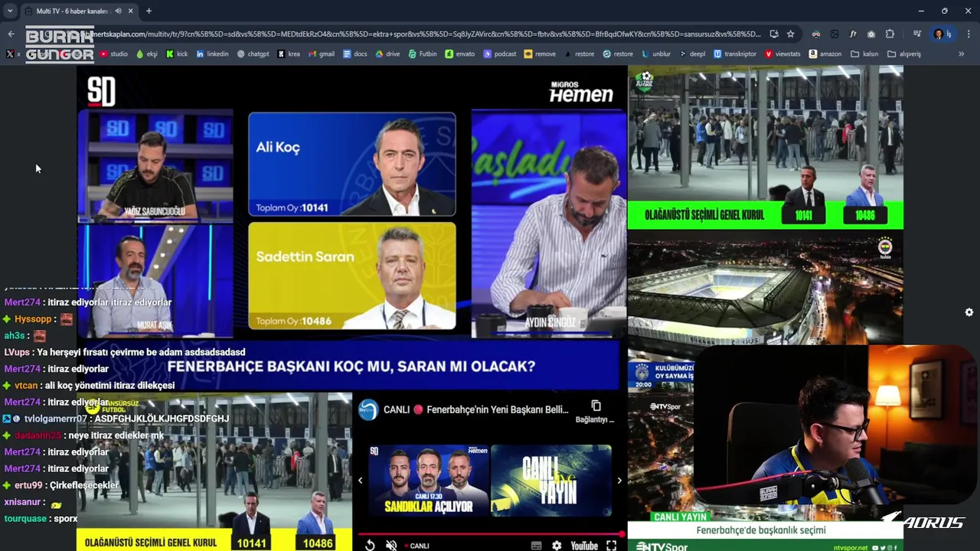Screen dimensions: 980x551
Task: Click the red YouTube progress bar
Action: pyautogui.click(x=489, y=534)
